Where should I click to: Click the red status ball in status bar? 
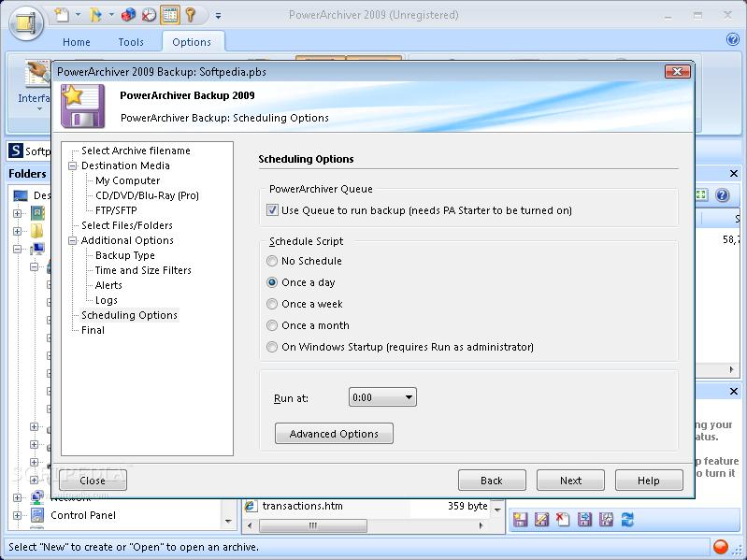(x=720, y=546)
